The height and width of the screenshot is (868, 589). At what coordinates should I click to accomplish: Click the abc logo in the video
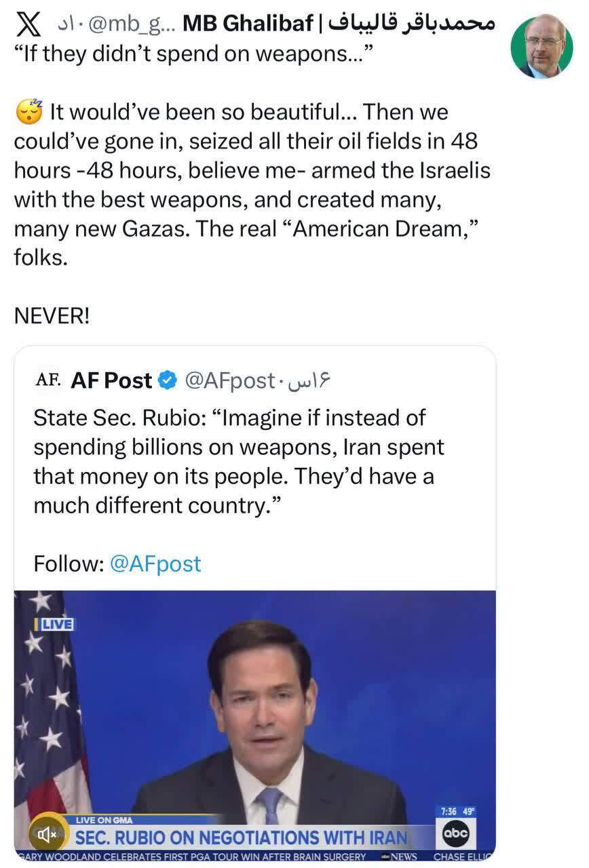coord(455,834)
